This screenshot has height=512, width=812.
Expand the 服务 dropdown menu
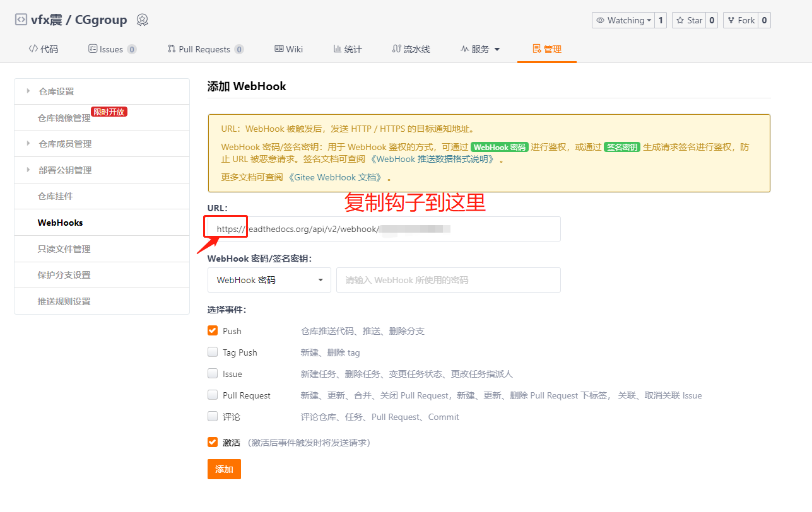(x=480, y=49)
